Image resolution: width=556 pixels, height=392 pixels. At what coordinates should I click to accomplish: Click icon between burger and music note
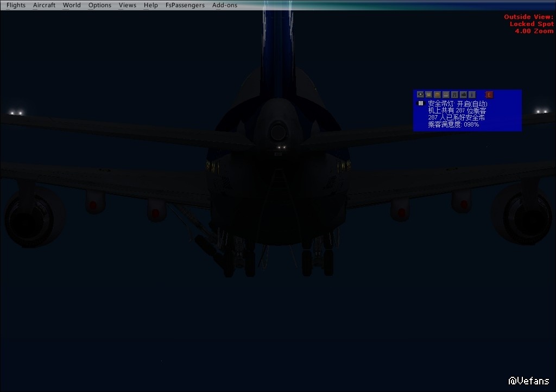[x=446, y=94]
